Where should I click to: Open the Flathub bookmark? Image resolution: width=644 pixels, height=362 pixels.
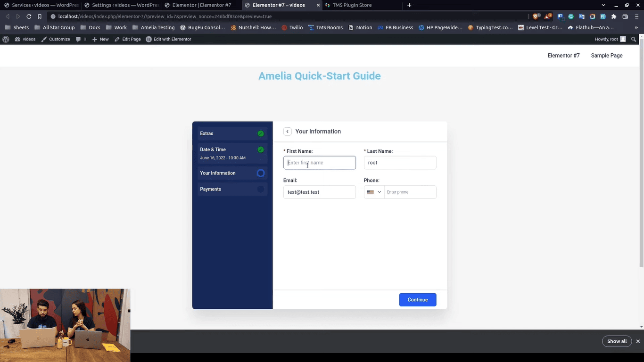(x=591, y=28)
